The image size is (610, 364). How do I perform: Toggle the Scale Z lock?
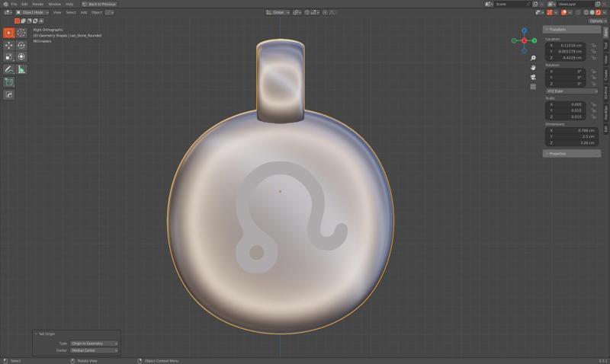tap(594, 117)
